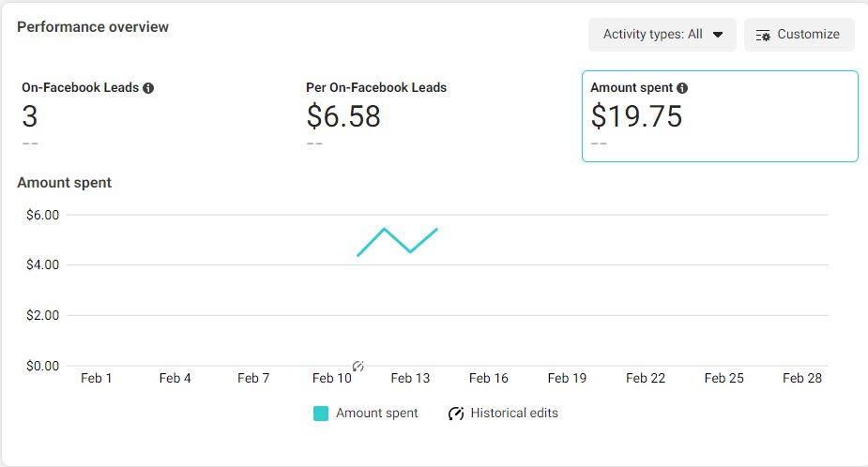The height and width of the screenshot is (467, 868).
Task: Select Per On-Facebook Leads metric card
Action: 432,116
